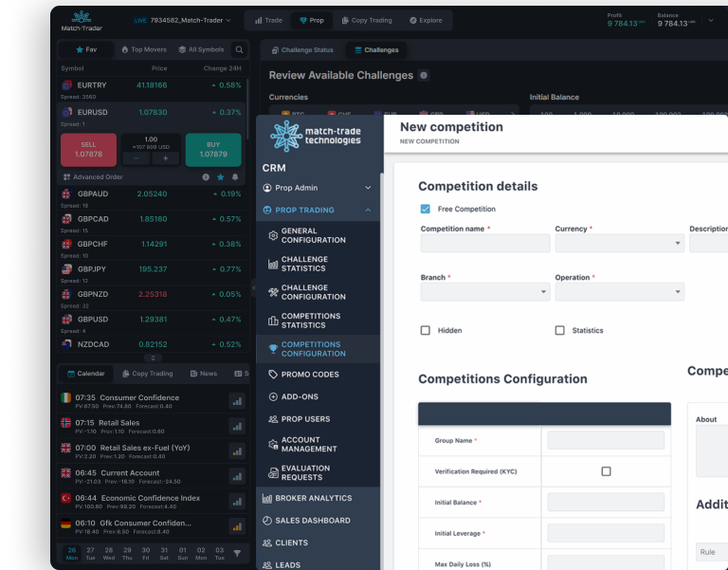Image resolution: width=728 pixels, height=570 pixels.
Task: Open the calendar filter funnel icon
Action: 237,552
